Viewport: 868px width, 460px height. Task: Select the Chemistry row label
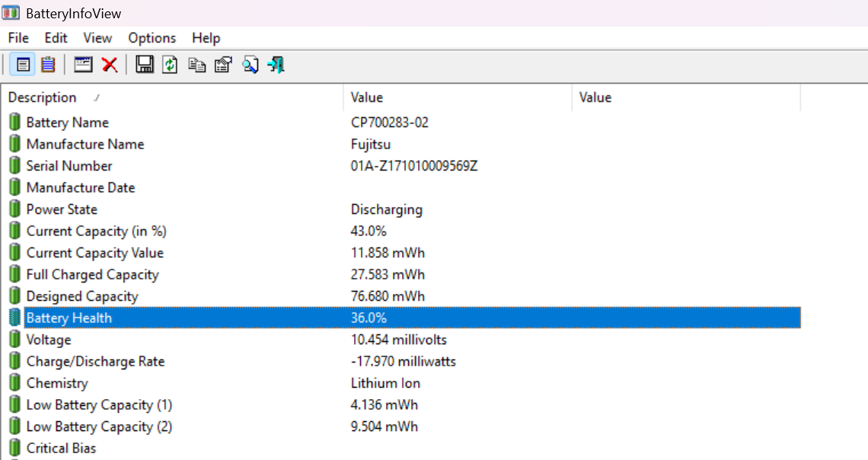57,383
